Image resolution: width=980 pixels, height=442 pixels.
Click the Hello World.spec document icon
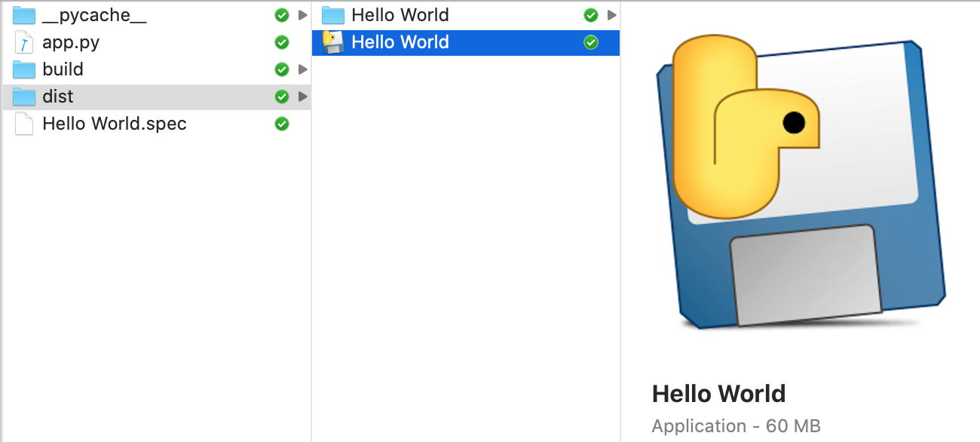(x=25, y=124)
